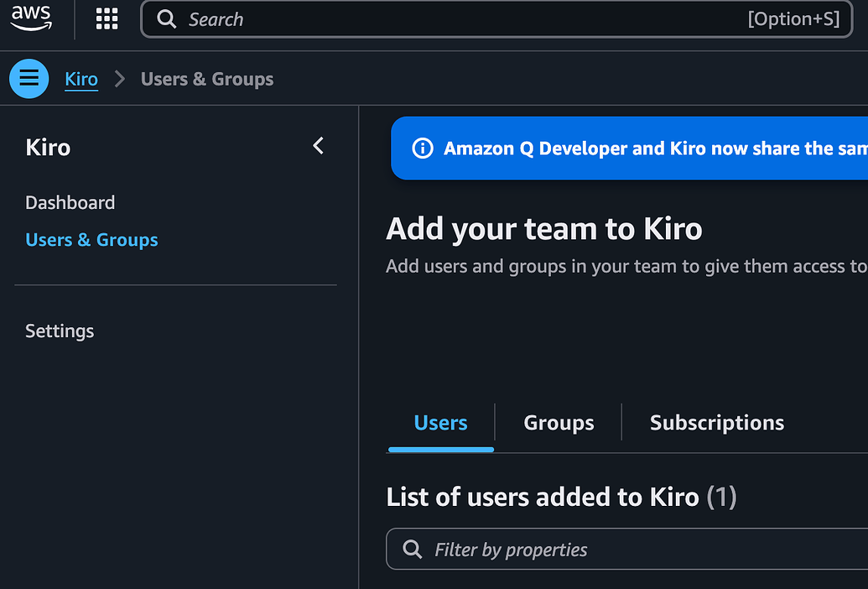Click the Users & Groups breadcrumb text
Image resolution: width=868 pixels, height=589 pixels.
(207, 79)
